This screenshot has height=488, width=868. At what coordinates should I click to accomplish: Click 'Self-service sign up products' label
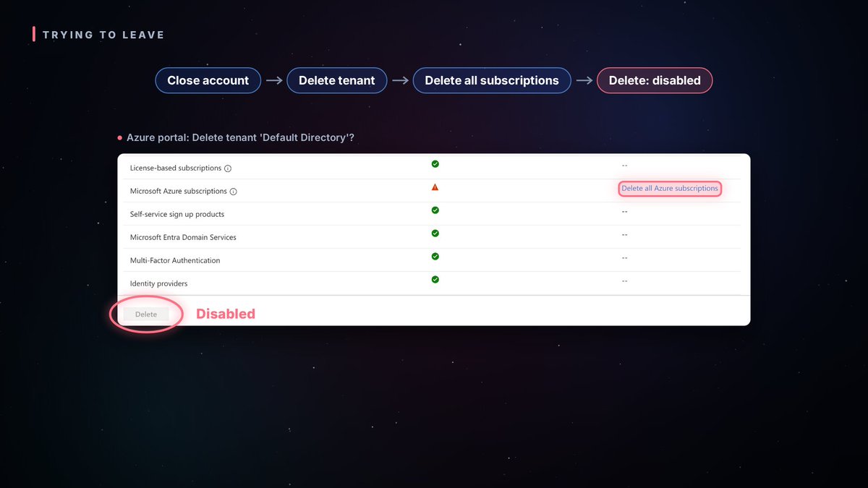point(177,215)
